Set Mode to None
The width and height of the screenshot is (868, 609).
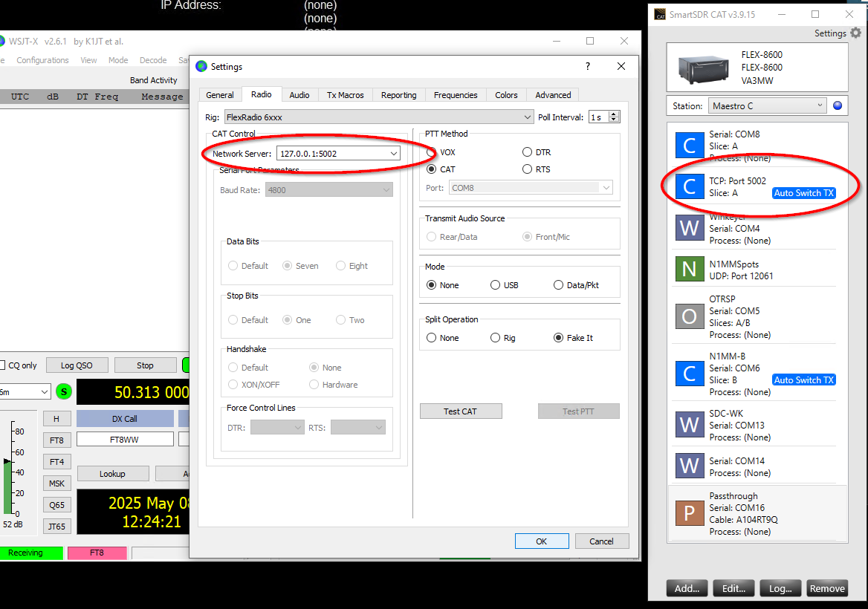[431, 285]
